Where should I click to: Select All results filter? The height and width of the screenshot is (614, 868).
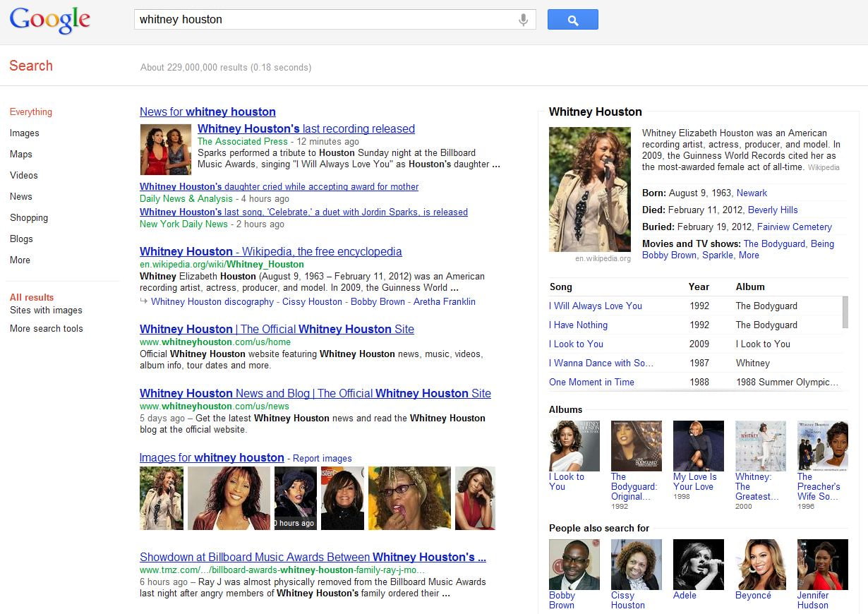coord(32,297)
